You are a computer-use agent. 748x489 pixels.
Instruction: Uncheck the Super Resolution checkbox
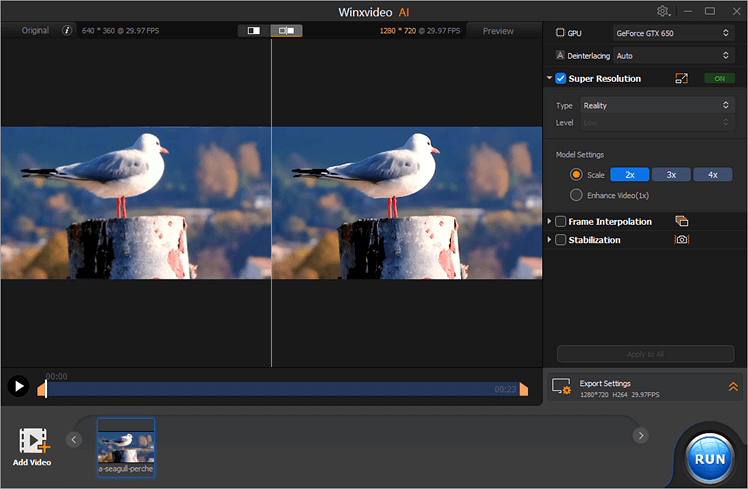click(561, 78)
